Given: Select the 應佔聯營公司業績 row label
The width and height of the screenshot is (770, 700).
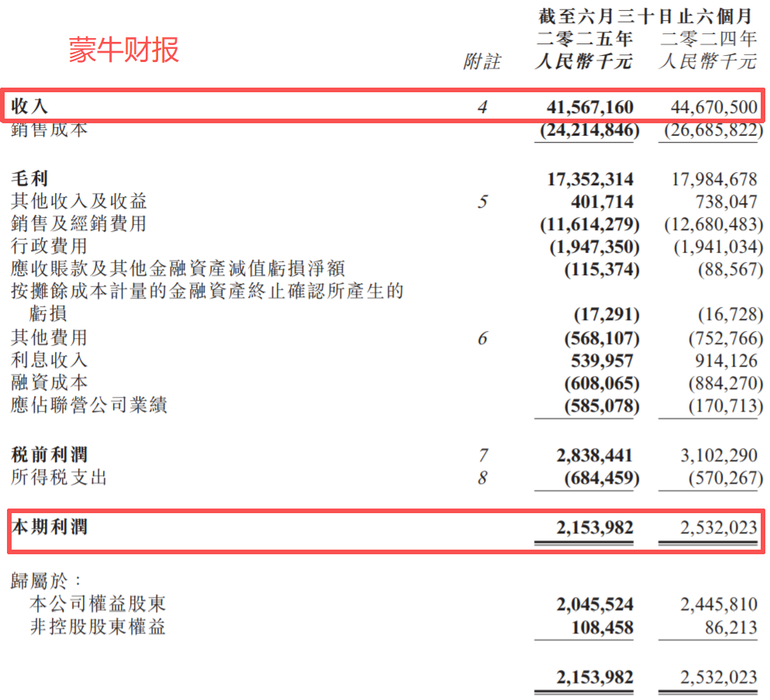Looking at the screenshot, I should (x=88, y=405).
